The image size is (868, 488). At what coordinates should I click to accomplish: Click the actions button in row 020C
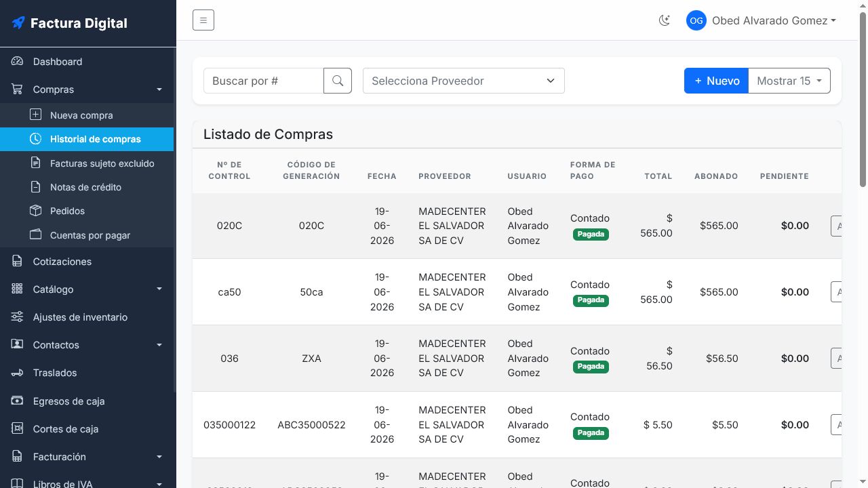(837, 226)
